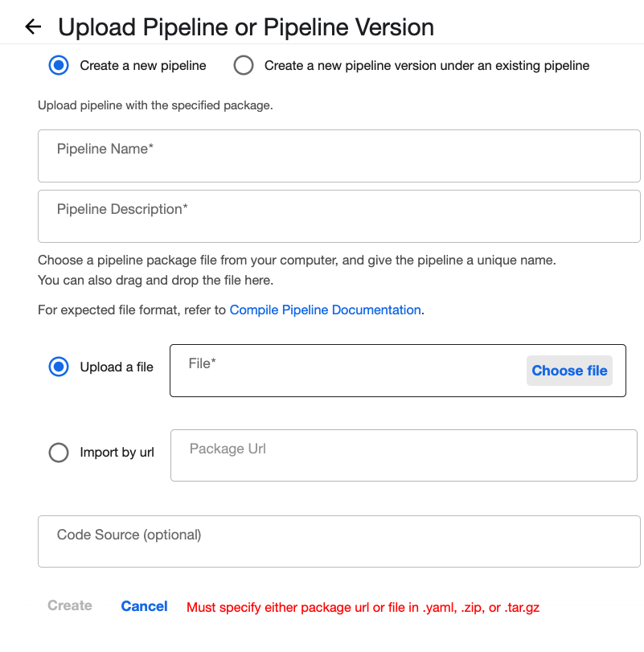Switch to the "Import by url" radio circle
The image size is (644, 652).
pos(59,453)
